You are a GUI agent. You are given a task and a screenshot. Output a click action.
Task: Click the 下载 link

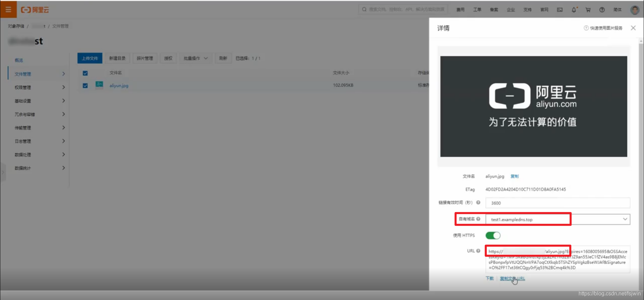pos(490,278)
